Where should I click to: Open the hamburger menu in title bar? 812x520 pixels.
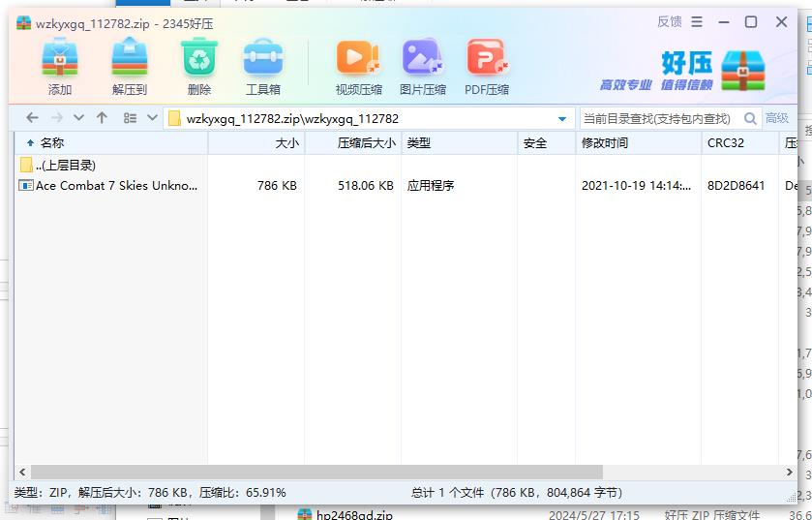pyautogui.click(x=697, y=21)
